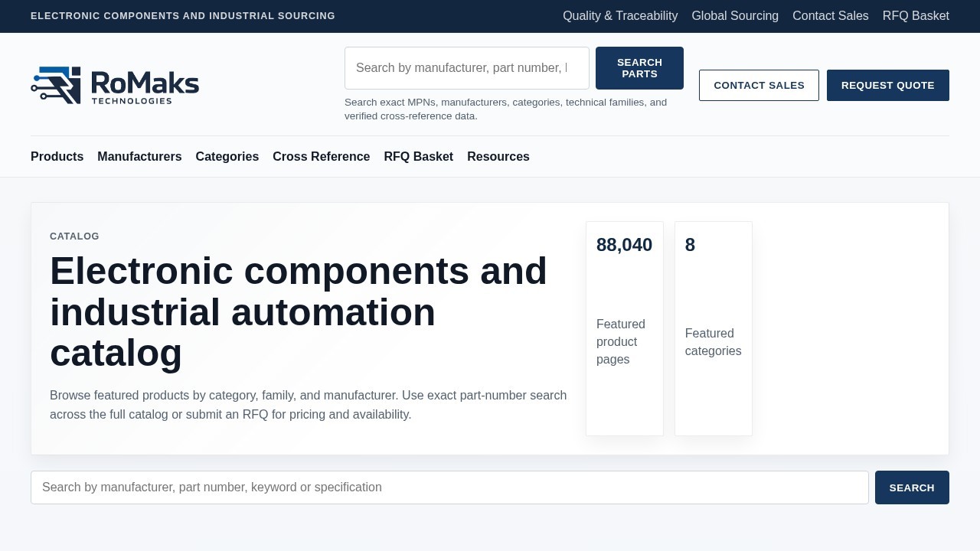Open Contact Sales in top bar

(831, 16)
